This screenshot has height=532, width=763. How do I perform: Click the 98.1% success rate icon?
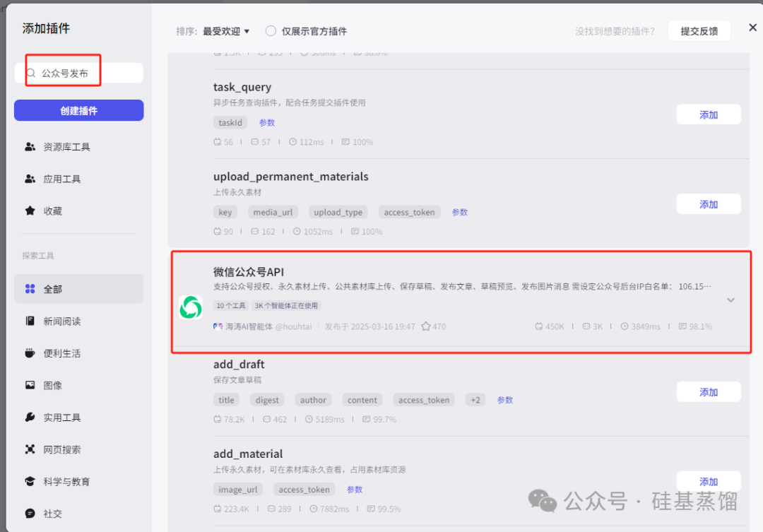point(682,326)
